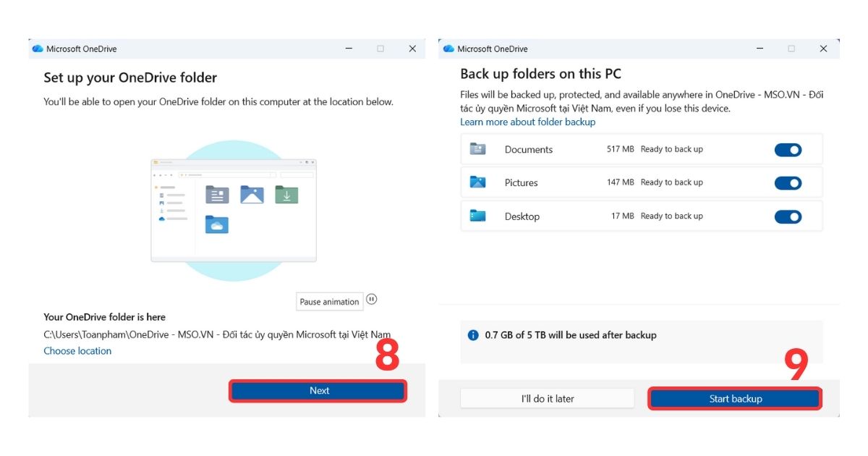Disable backup for Documents
Image resolution: width=868 pixels, height=456 pixels.
pos(788,149)
